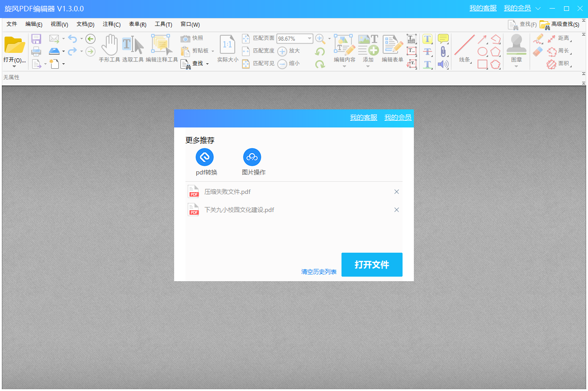Open recent file 下关九小校园文化建设.pdf
The height and width of the screenshot is (391, 588).
coord(239,210)
